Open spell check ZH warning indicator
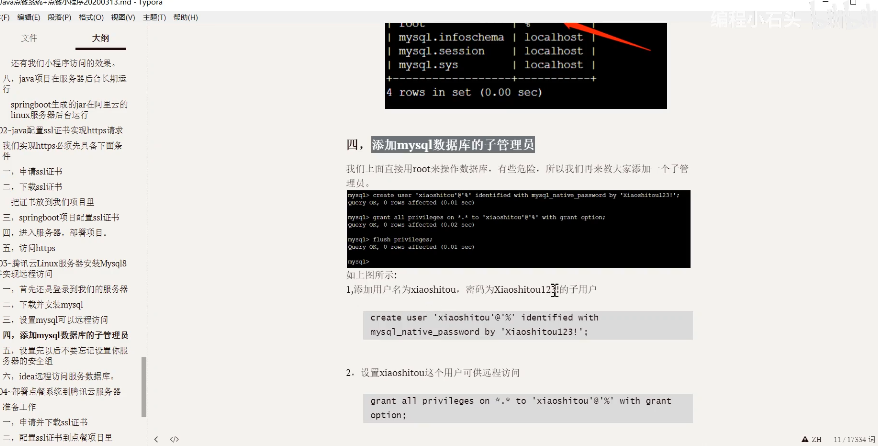This screenshot has width=878, height=446. (x=811, y=439)
